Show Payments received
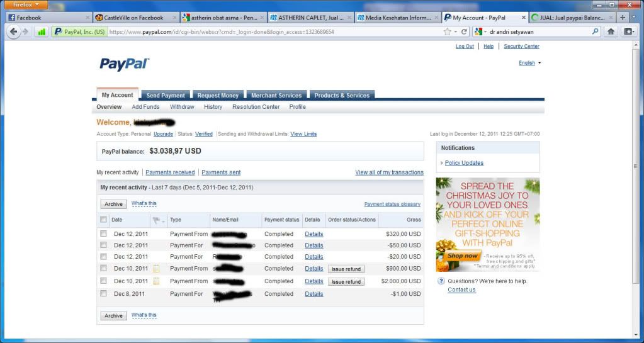 pyautogui.click(x=170, y=172)
